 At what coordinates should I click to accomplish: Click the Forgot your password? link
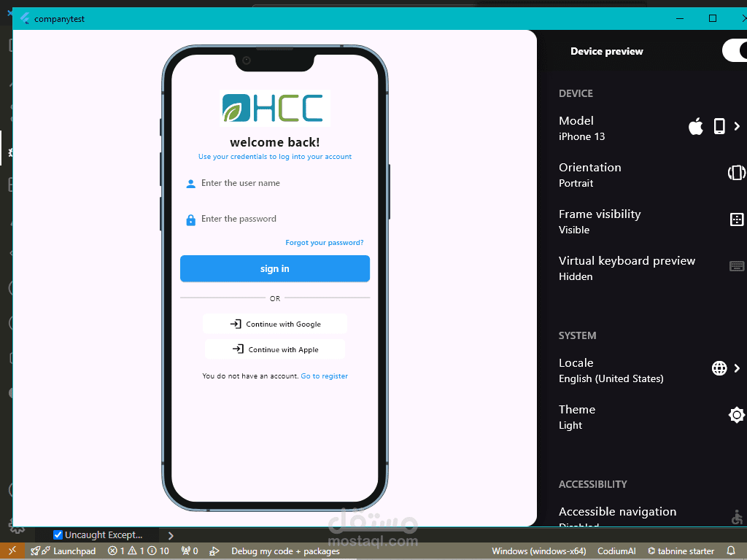[x=325, y=242]
